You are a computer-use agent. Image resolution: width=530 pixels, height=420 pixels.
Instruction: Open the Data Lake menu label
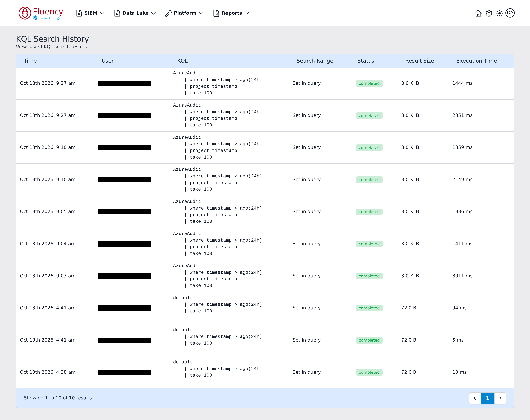[135, 13]
